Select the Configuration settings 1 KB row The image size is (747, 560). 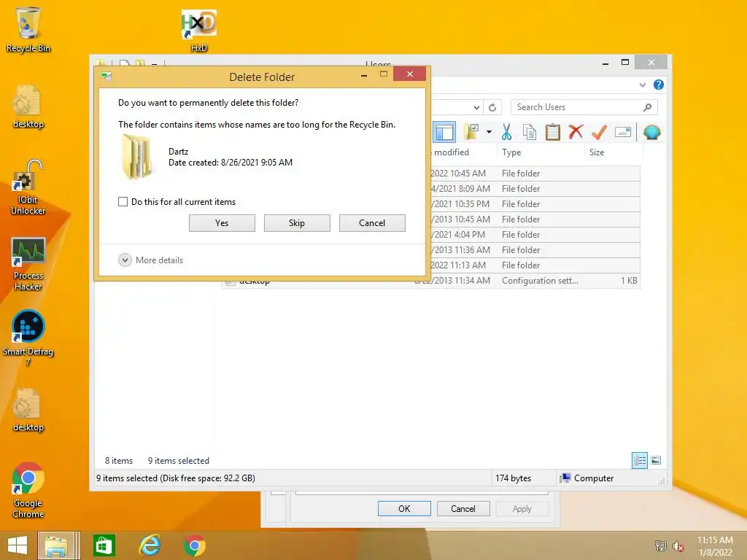[535, 281]
